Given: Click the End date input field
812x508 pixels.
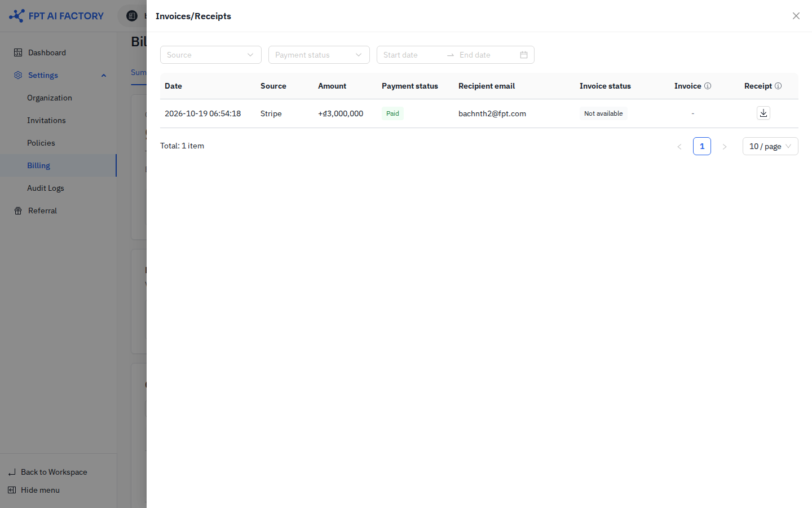Looking at the screenshot, I should 486,55.
